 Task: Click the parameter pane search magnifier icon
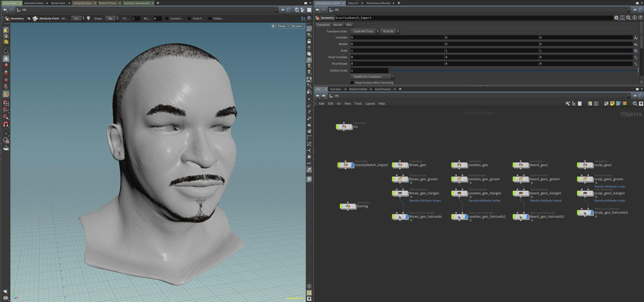(628, 18)
